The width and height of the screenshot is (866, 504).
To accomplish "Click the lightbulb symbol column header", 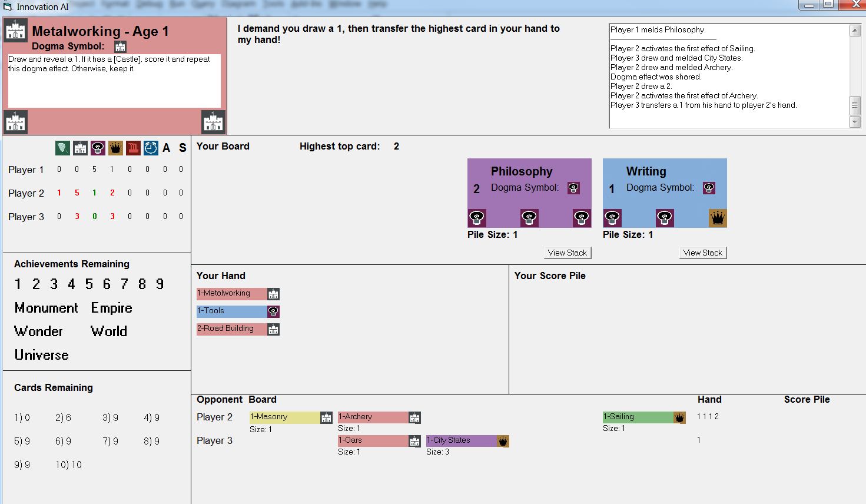I will [98, 148].
